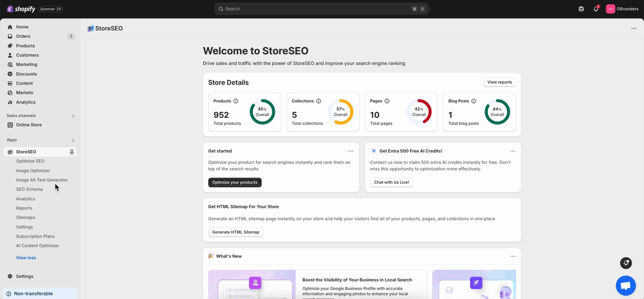Click the Markets globe icon
This screenshot has width=644, height=299.
click(10, 93)
